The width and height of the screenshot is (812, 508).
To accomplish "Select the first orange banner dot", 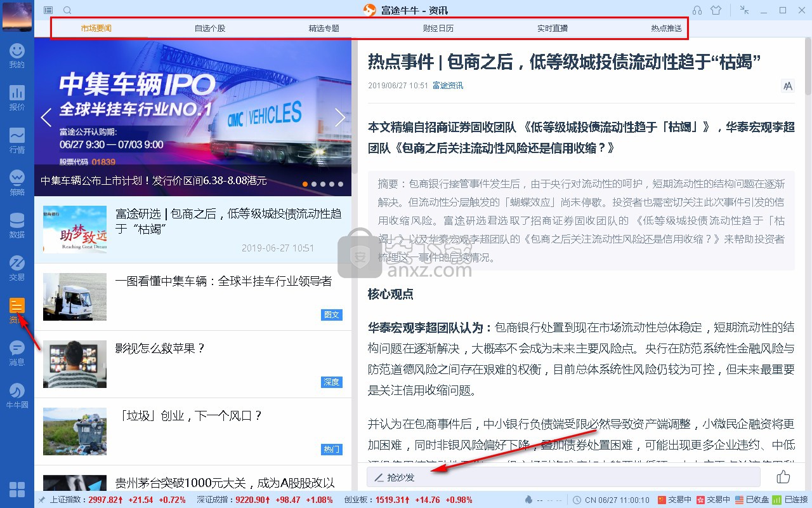I will point(305,184).
